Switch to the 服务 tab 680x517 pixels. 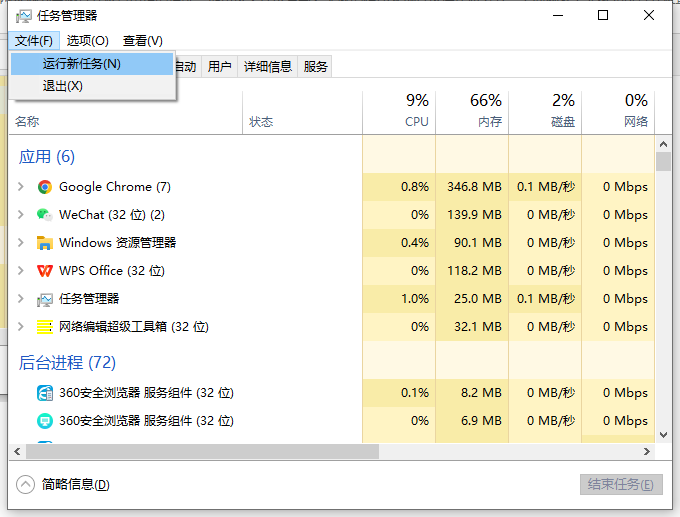316,67
